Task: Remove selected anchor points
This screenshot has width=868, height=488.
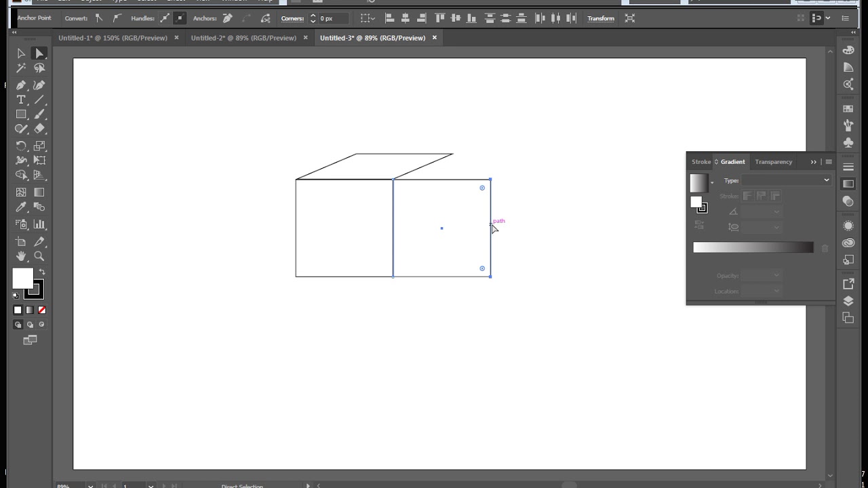Action: pos(228,18)
